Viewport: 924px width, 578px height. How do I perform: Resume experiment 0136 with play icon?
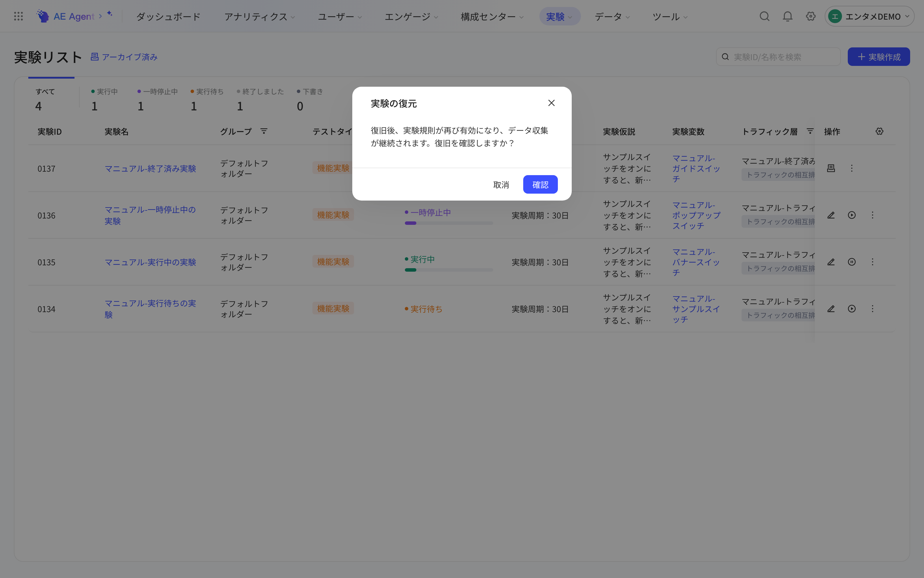tap(852, 215)
